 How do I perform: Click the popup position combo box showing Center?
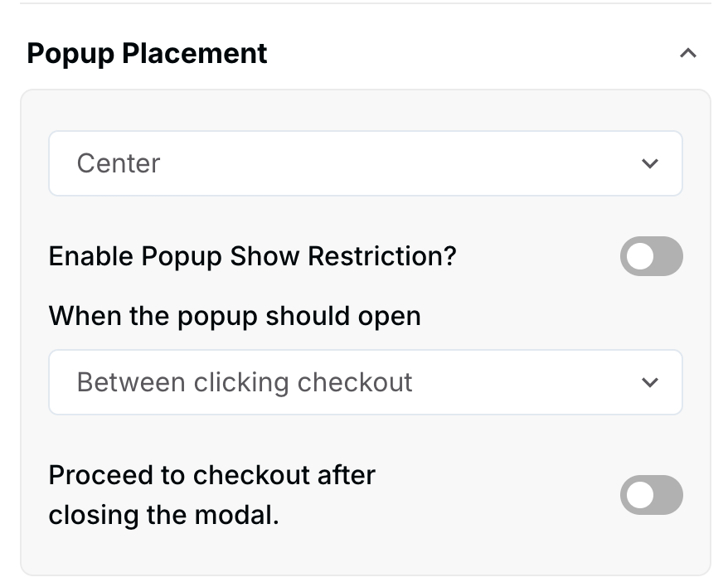tap(365, 163)
